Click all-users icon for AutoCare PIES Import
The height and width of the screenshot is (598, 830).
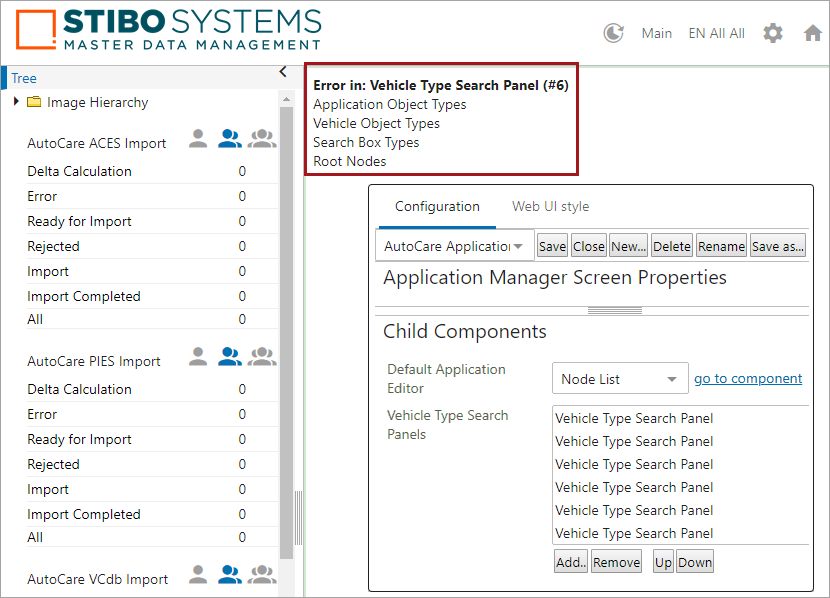[262, 357]
